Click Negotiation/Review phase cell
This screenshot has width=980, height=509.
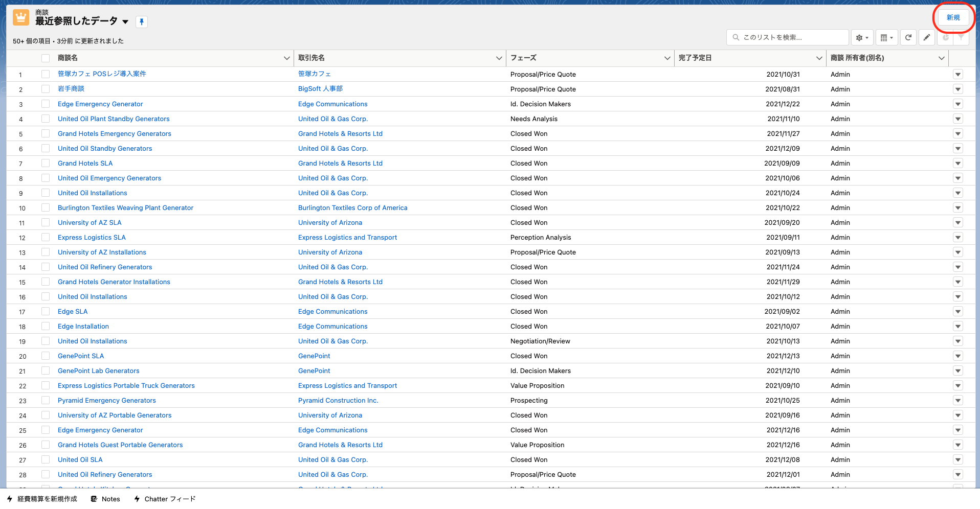click(x=540, y=341)
